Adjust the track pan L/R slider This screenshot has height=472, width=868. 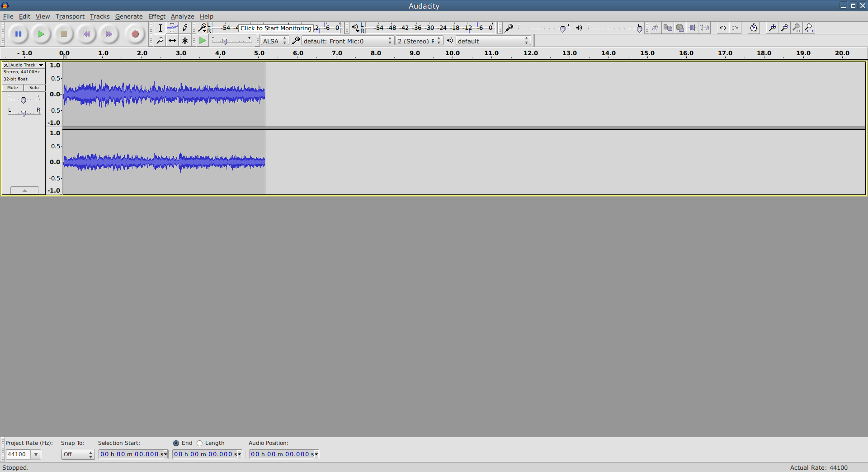pos(24,113)
